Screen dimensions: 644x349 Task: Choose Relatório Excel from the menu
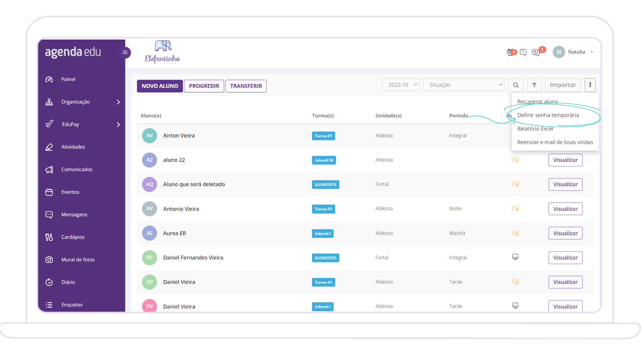(535, 129)
